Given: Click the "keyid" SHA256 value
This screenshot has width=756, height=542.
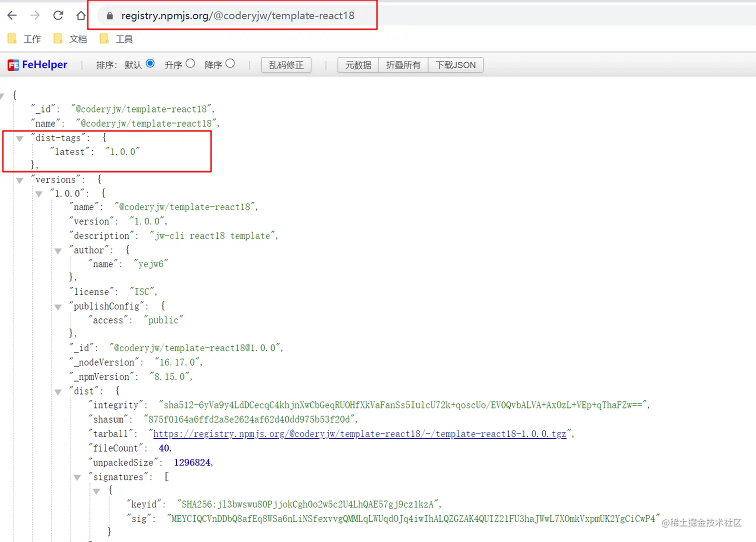Looking at the screenshot, I should pyautogui.click(x=308, y=504).
